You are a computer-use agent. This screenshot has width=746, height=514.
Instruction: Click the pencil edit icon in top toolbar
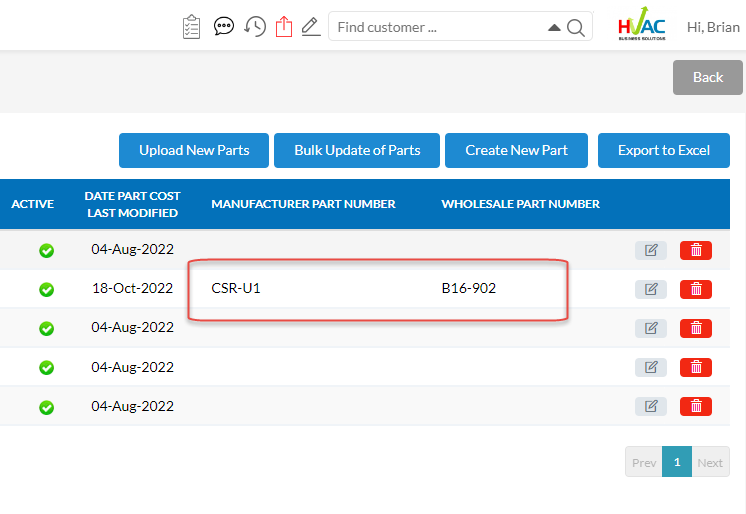[x=311, y=27]
